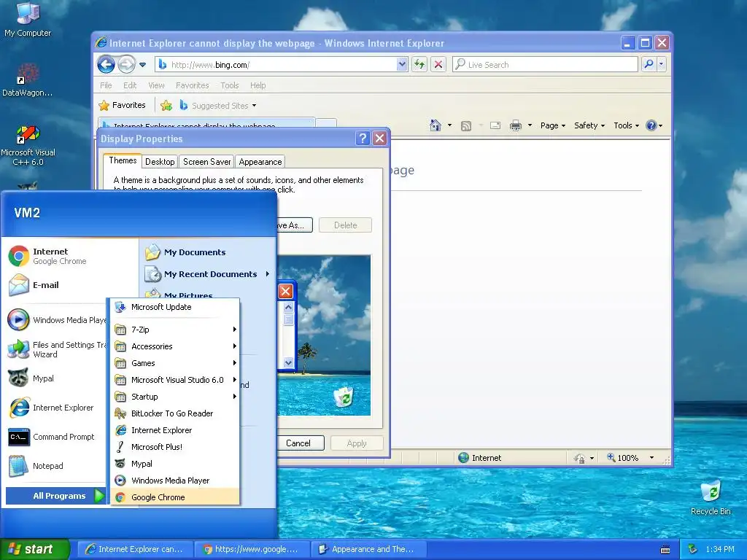Open search provider dropdown arrow
This screenshot has width=747, height=560.
coord(661,64)
